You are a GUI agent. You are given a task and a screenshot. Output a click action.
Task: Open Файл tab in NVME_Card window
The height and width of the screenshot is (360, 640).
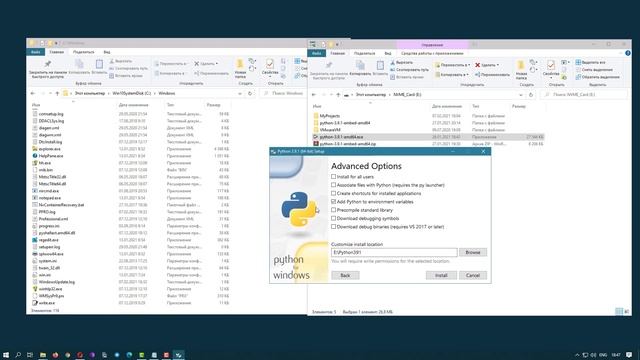316,53
